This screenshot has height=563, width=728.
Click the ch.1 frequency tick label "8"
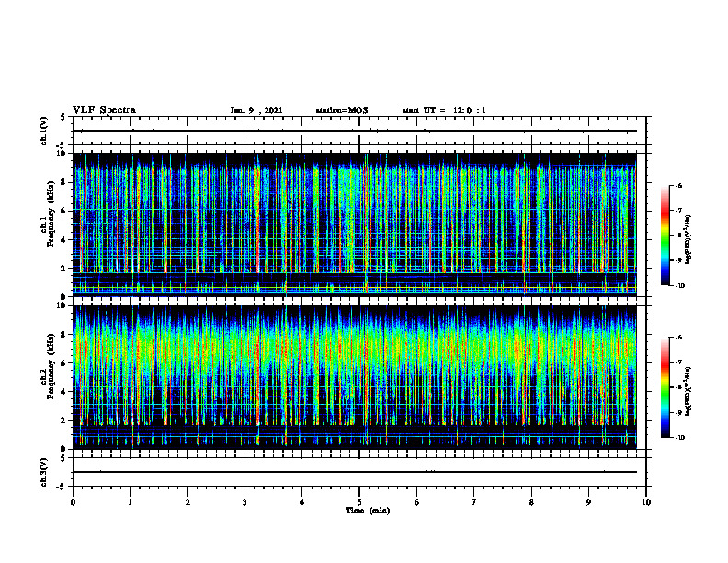click(63, 182)
